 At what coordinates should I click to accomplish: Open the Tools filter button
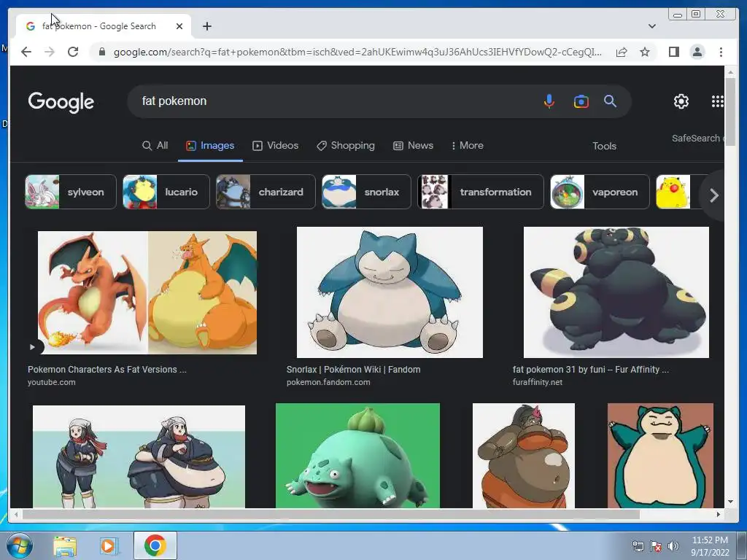coord(604,146)
